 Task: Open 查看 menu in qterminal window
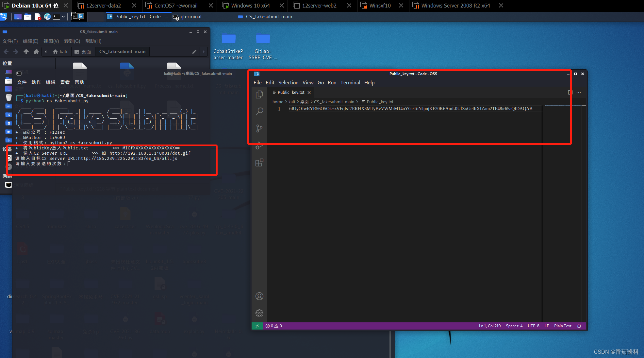click(65, 82)
